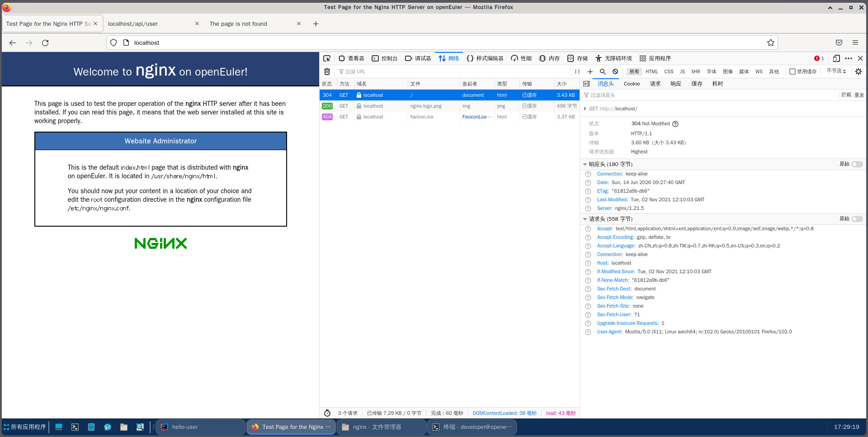Filter requests by WS type

pos(759,71)
